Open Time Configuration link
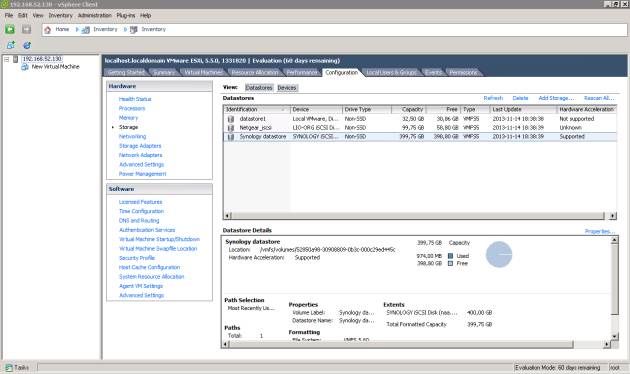 [x=141, y=211]
